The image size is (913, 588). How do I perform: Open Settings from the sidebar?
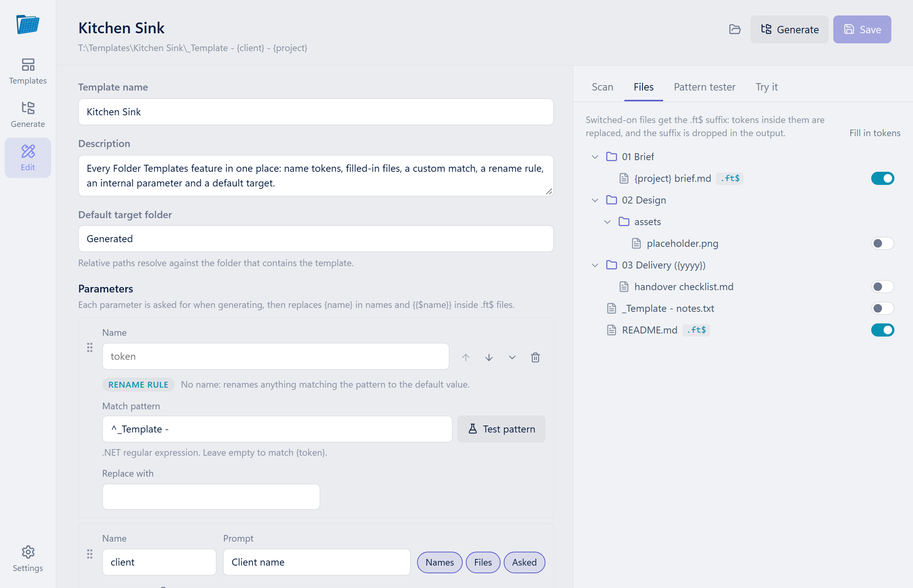(x=28, y=559)
